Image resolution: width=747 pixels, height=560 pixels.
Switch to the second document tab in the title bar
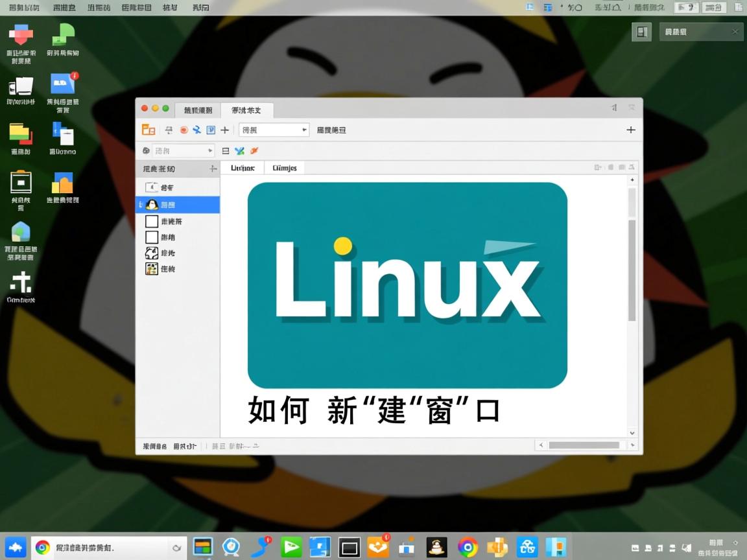point(246,110)
